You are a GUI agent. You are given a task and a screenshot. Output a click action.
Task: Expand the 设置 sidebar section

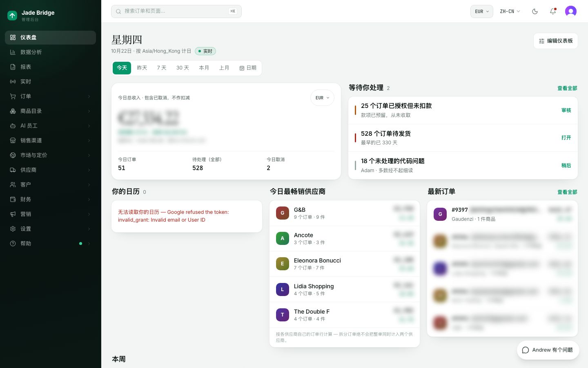tap(50, 229)
